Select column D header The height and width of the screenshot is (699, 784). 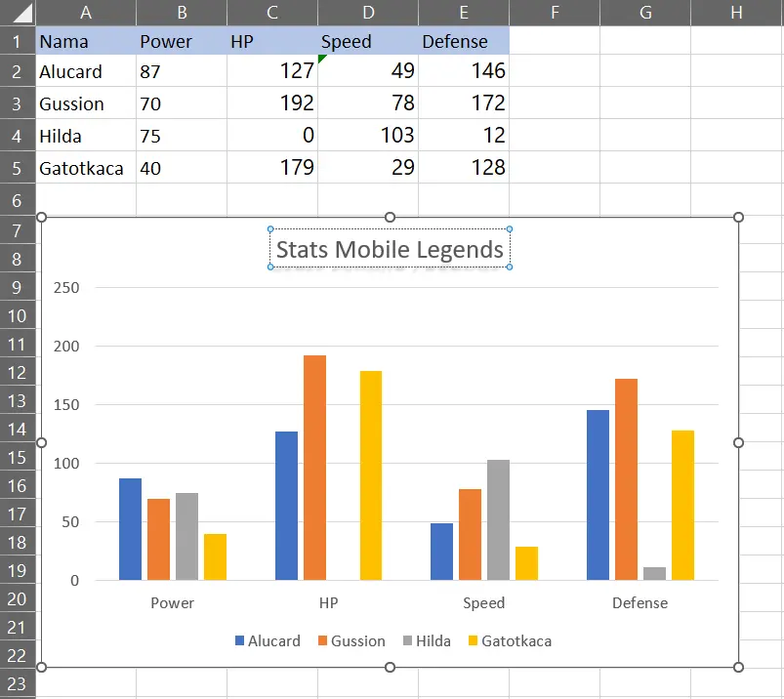click(x=368, y=12)
